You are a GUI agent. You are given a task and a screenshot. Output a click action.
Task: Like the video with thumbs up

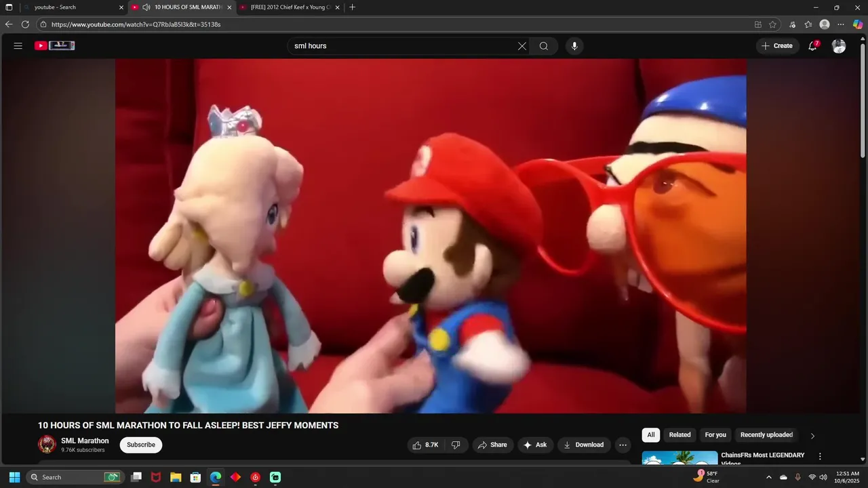(x=425, y=445)
